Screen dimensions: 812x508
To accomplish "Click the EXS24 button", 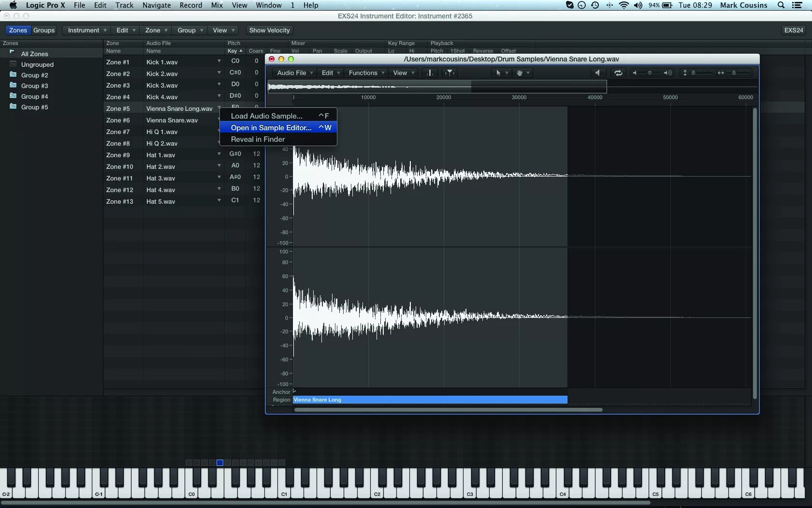I will (794, 30).
